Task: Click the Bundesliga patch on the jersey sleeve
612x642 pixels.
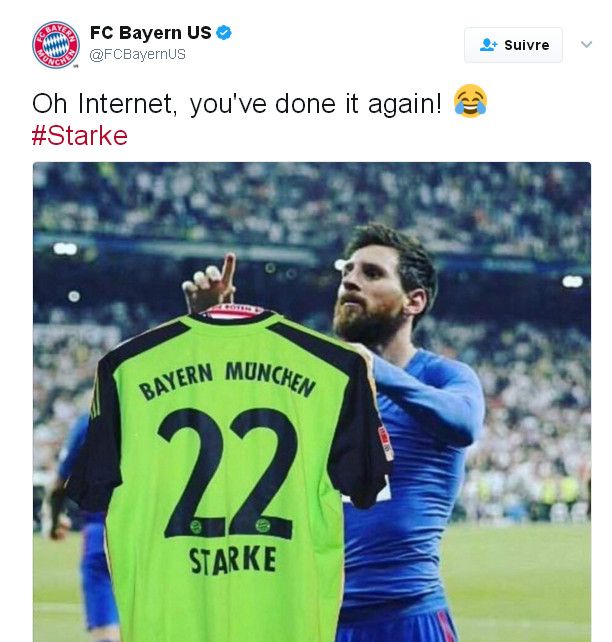Action: coord(385,443)
